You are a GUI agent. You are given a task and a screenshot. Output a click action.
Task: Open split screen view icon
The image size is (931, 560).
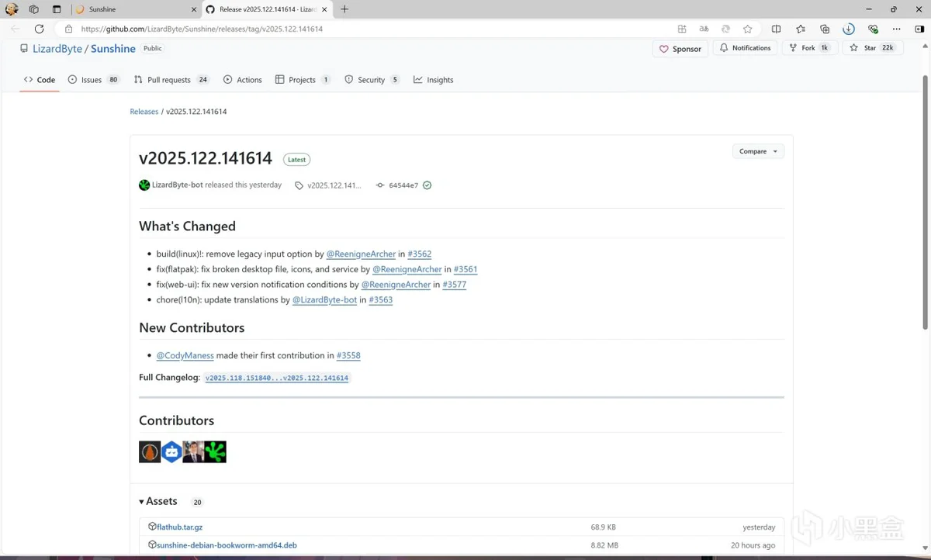776,29
